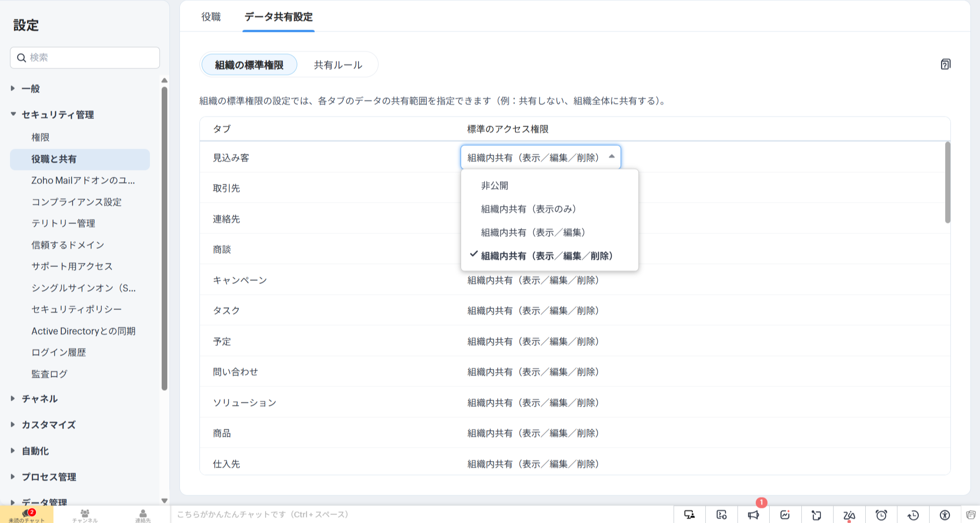Open the Channels icon in chat bar
The height and width of the screenshot is (523, 980).
(x=85, y=514)
